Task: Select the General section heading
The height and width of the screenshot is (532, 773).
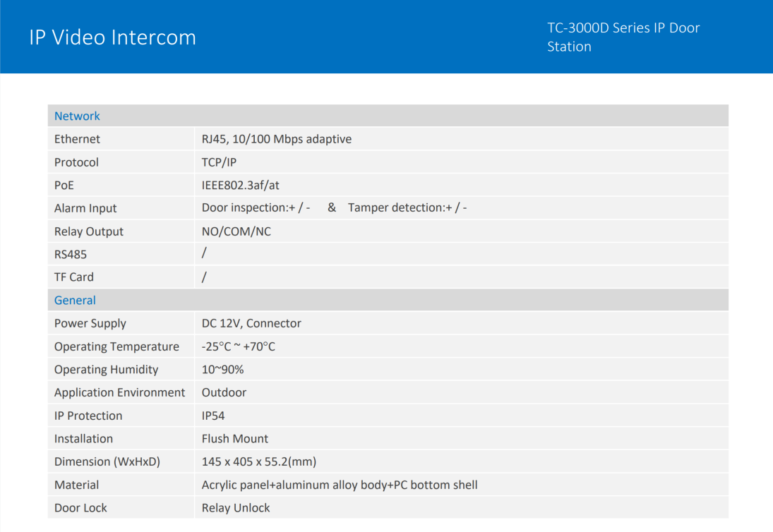Action: tap(75, 301)
